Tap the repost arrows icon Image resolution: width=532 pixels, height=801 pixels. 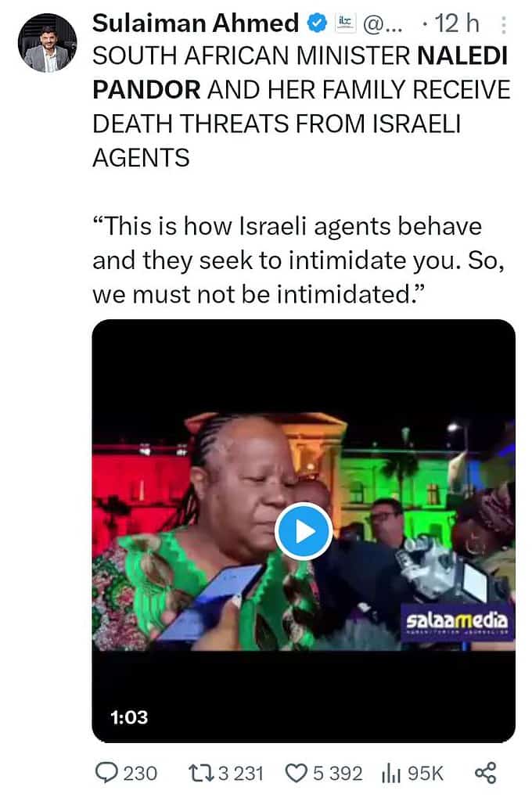[x=200, y=773]
